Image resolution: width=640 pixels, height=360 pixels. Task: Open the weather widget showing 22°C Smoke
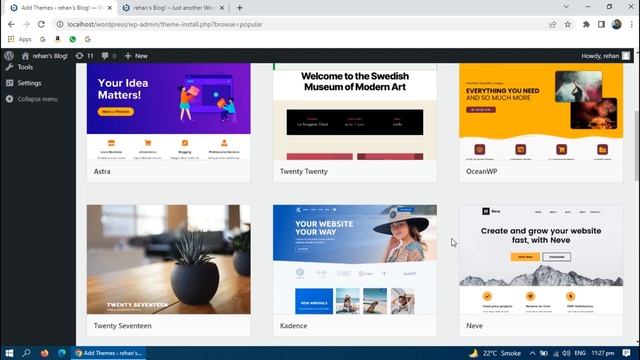click(495, 353)
